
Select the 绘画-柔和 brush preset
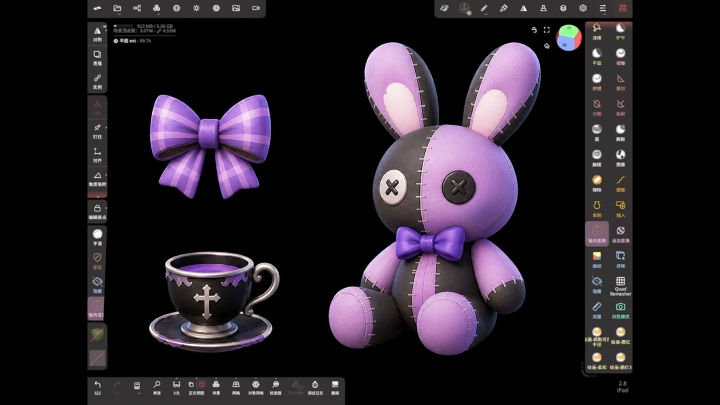[x=597, y=360]
